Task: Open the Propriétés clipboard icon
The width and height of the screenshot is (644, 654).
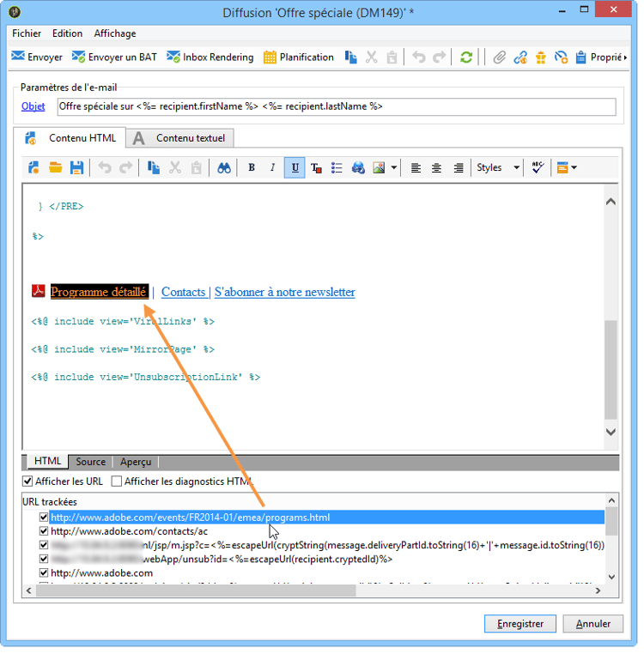Action: pyautogui.click(x=580, y=58)
